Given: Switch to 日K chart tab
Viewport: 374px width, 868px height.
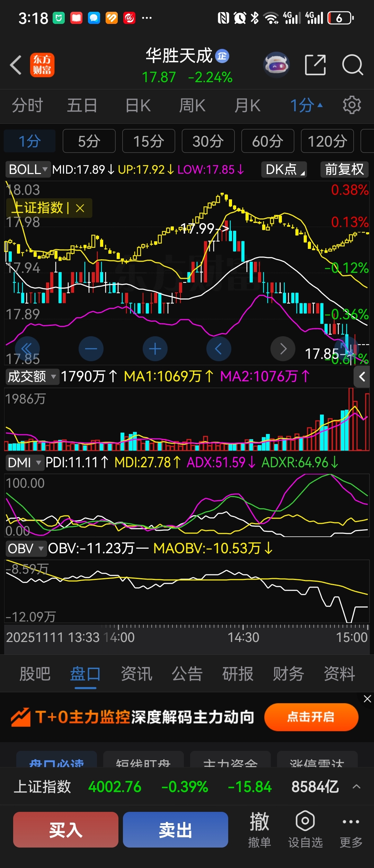Looking at the screenshot, I should point(138,105).
